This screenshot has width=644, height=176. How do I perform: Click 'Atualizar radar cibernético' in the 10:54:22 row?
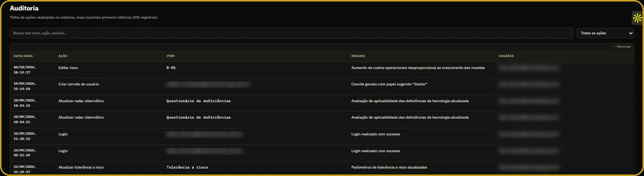click(x=81, y=101)
